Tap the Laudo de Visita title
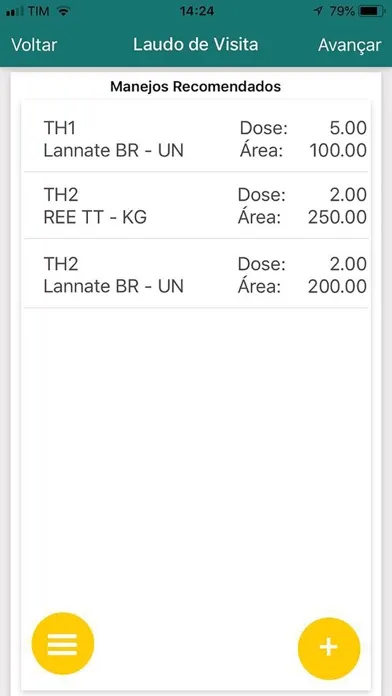 (195, 45)
